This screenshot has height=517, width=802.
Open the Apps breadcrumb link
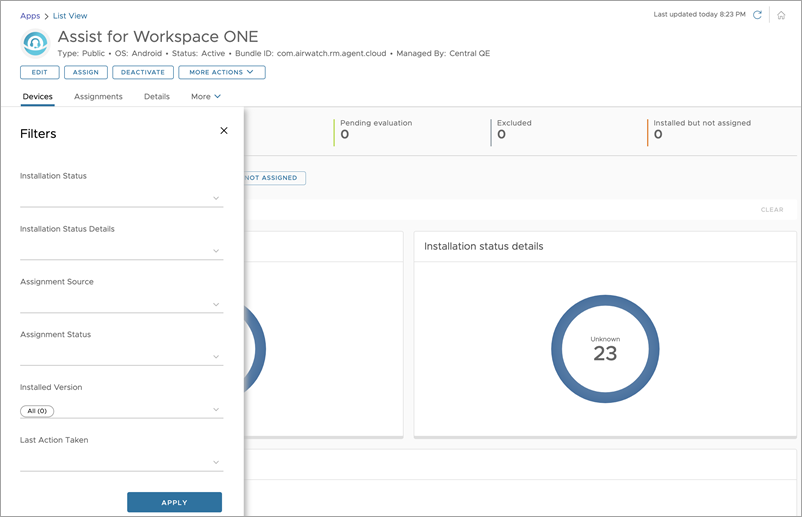(30, 16)
